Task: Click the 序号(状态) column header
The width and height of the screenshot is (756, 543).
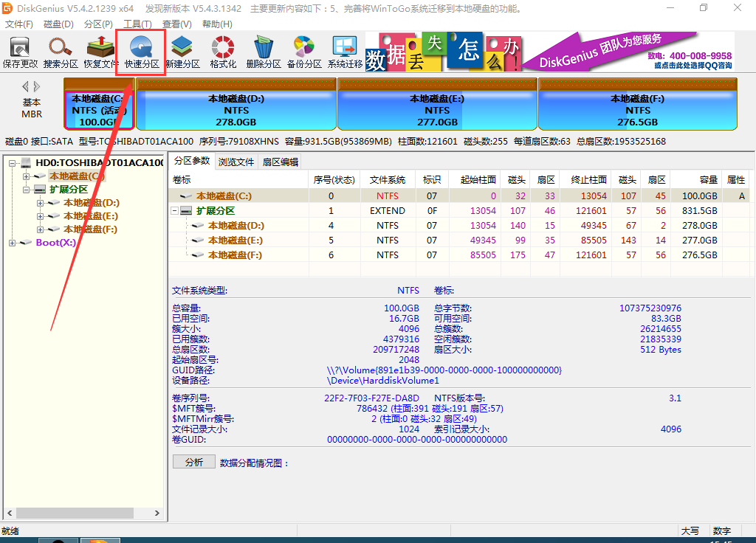Action: coord(334,180)
